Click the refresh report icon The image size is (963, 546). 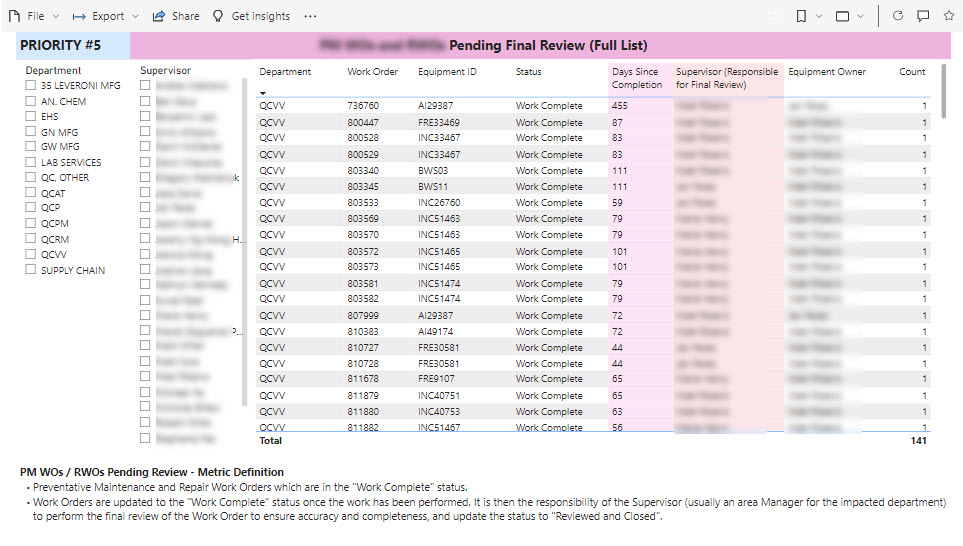[897, 16]
